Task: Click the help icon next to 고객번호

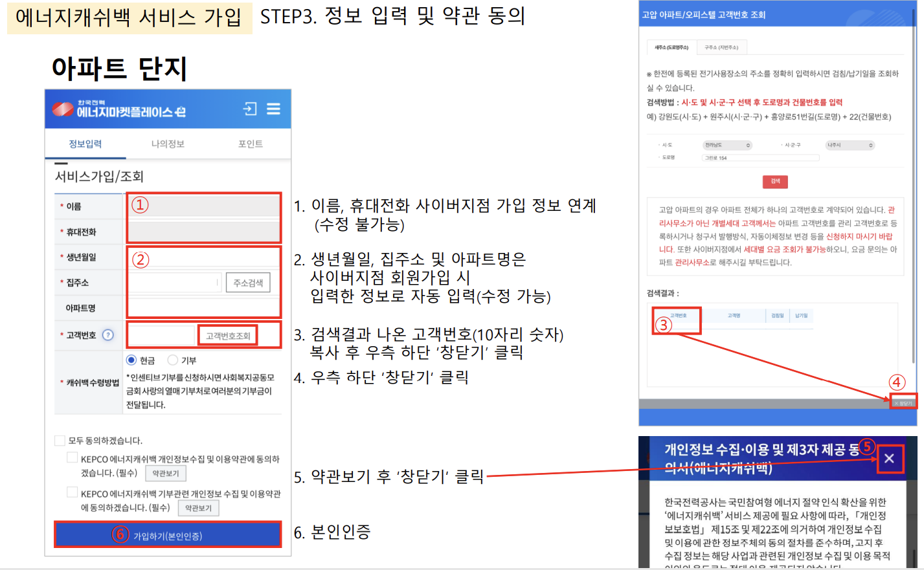Action: pos(108,335)
